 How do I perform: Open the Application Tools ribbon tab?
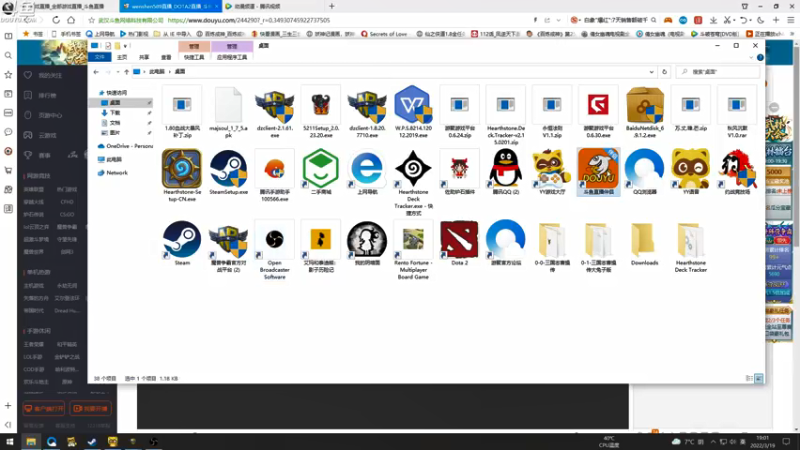(232, 57)
